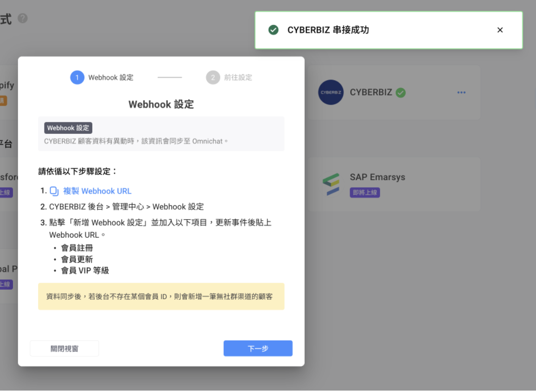The height and width of the screenshot is (392, 536).
Task: Dismiss the CYBERBIZ 串接成功 notification
Action: click(500, 30)
